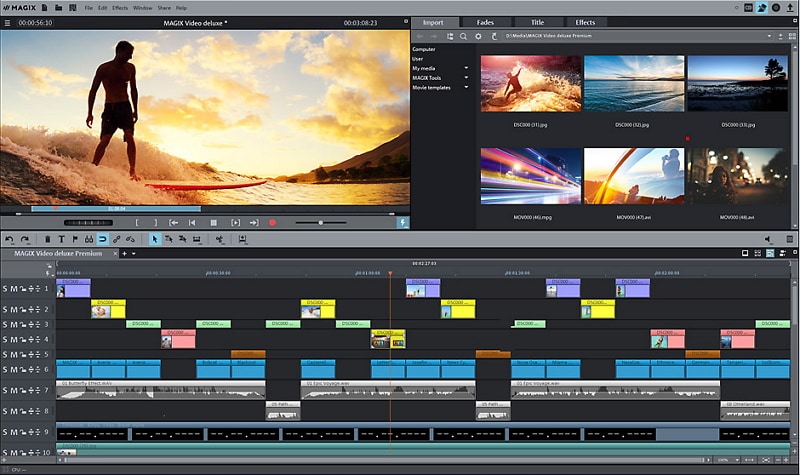The height and width of the screenshot is (475, 800).
Task: Open the dropdown arrow next to the add movie plus
Action: coord(134,254)
